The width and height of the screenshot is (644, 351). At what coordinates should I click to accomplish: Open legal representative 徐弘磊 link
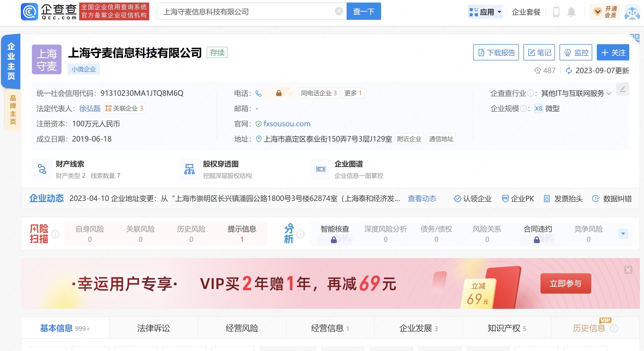pos(90,109)
